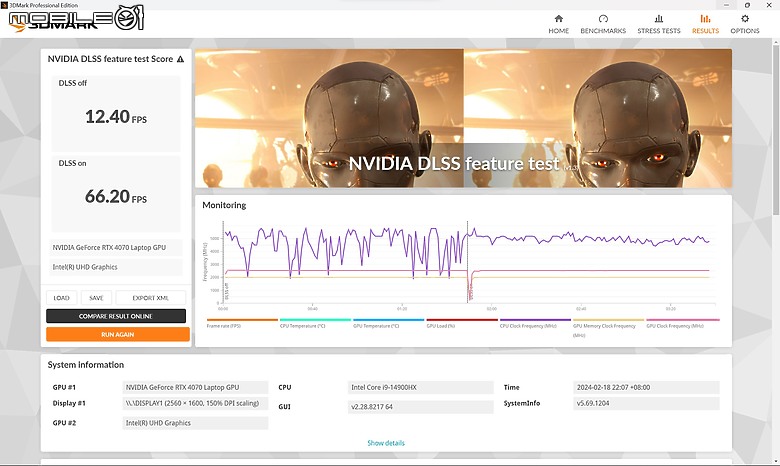This screenshot has width=780, height=466.
Task: Open the Stress Tests chart icon
Action: pyautogui.click(x=659, y=19)
